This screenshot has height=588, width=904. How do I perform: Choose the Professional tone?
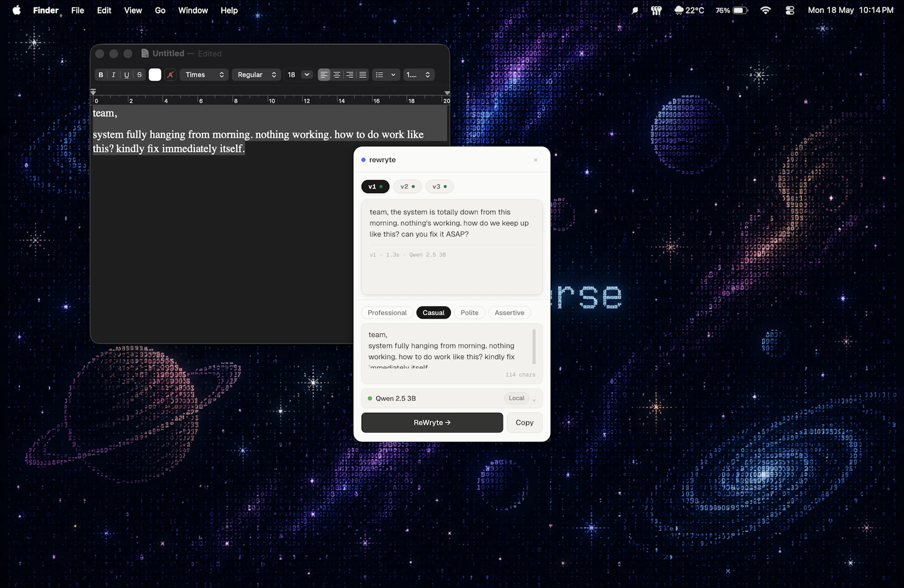tap(387, 313)
